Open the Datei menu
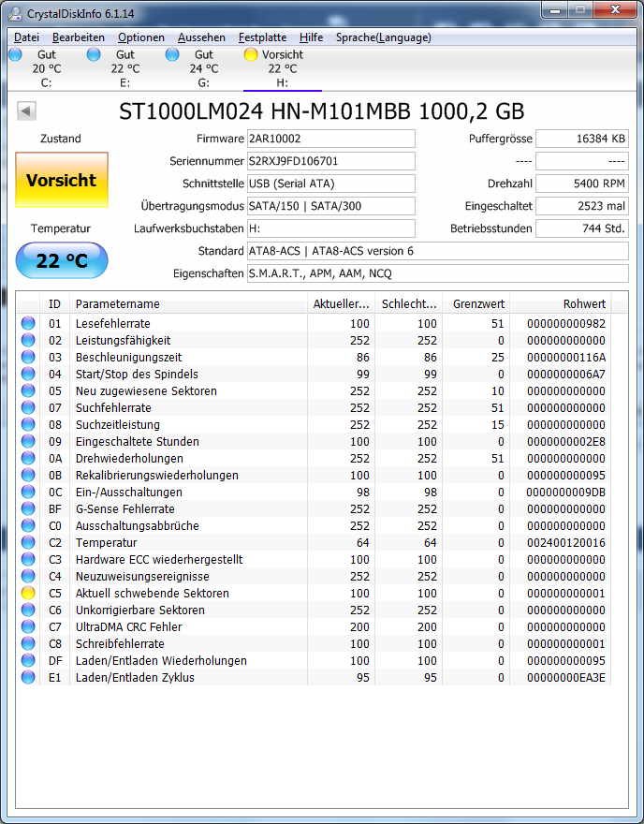This screenshot has width=644, height=824. tap(26, 37)
